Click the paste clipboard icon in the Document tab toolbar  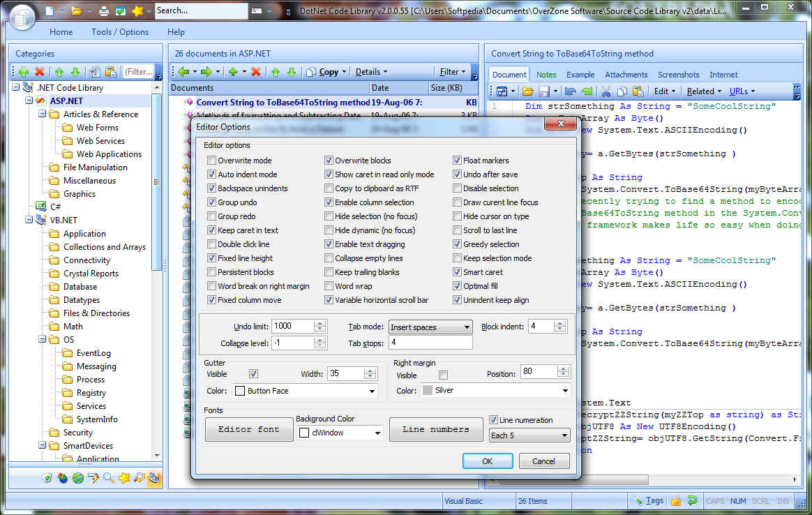pyautogui.click(x=638, y=91)
